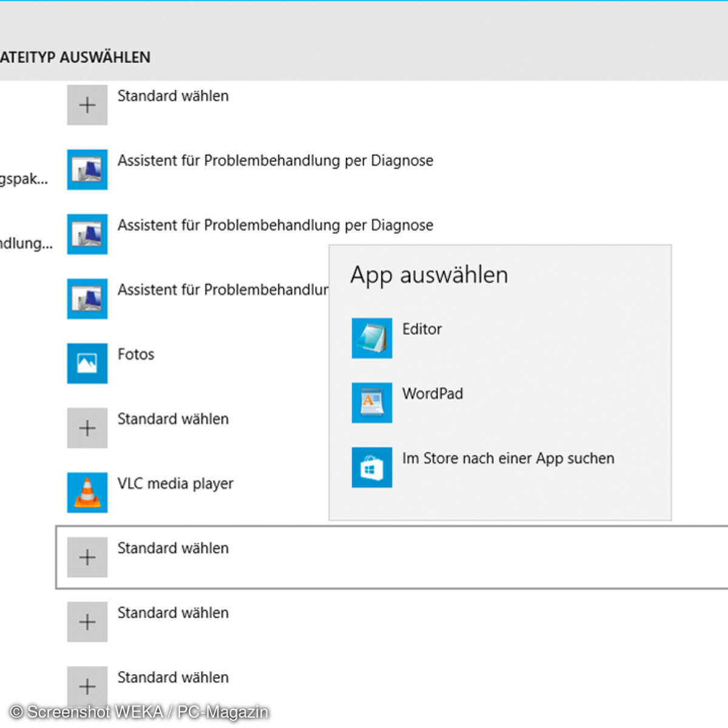This screenshot has width=728, height=728.
Task: Open the Standard wählen picker above the highlighted row
Action: (87, 428)
